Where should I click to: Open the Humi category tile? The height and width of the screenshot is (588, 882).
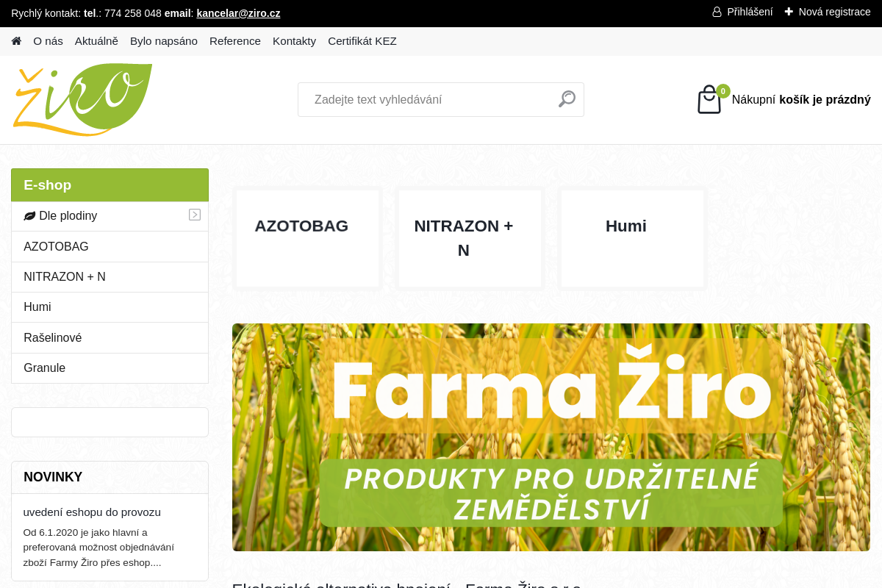point(632,238)
